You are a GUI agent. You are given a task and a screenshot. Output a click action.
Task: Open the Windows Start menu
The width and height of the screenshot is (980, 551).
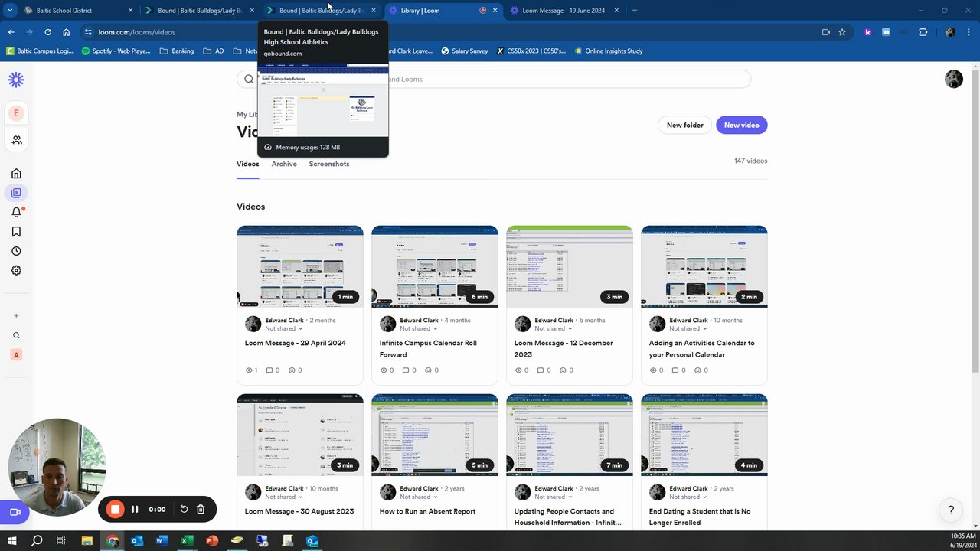tap(12, 541)
